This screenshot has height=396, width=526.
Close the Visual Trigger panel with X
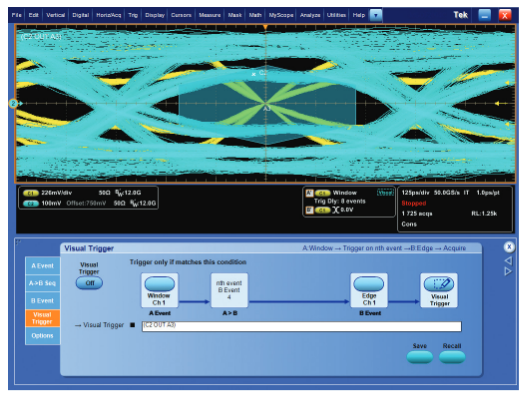509,247
